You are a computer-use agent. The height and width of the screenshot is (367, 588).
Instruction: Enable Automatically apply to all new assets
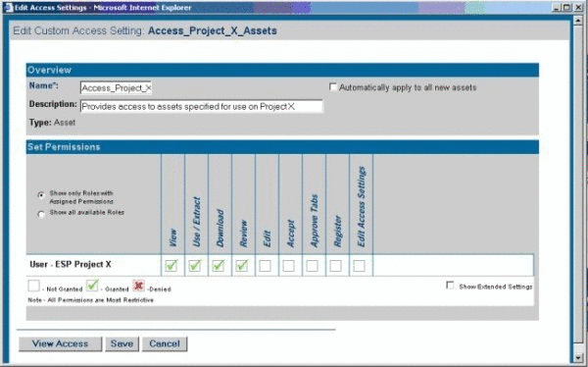[x=332, y=87]
